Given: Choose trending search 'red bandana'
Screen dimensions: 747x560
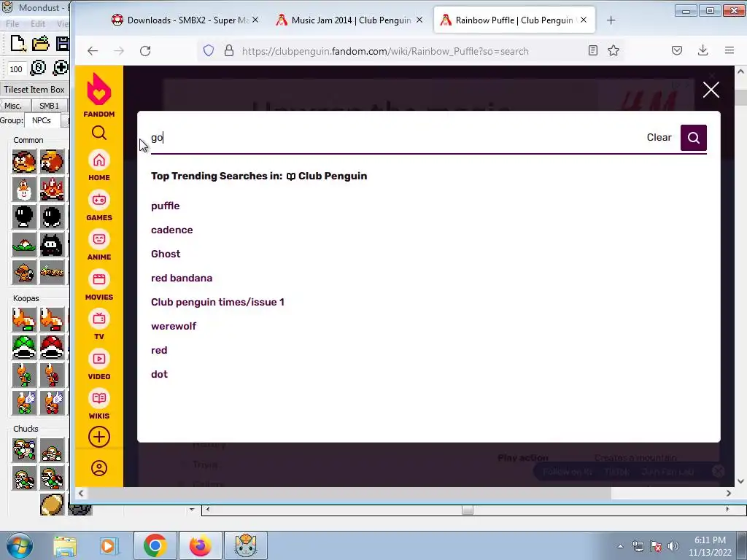Looking at the screenshot, I should [x=182, y=278].
